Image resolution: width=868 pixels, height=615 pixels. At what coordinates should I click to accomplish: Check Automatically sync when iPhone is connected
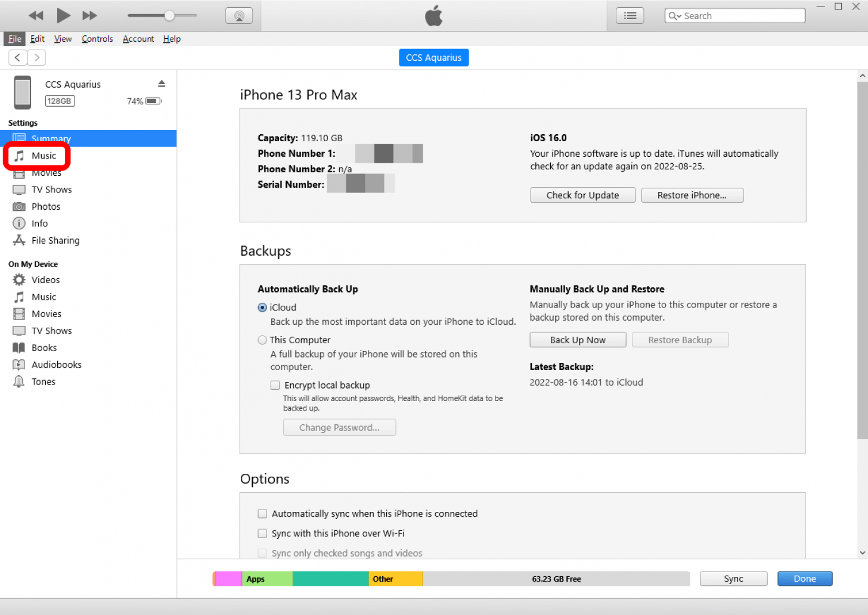[x=262, y=514]
